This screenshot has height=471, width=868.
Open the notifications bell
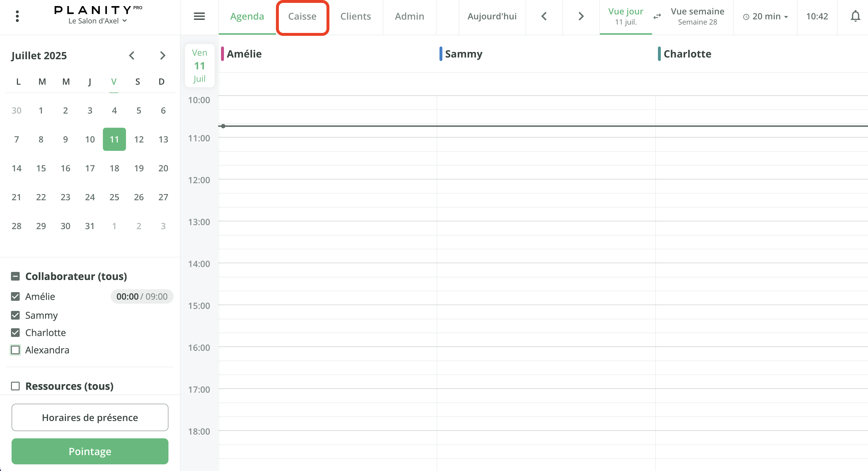point(855,16)
